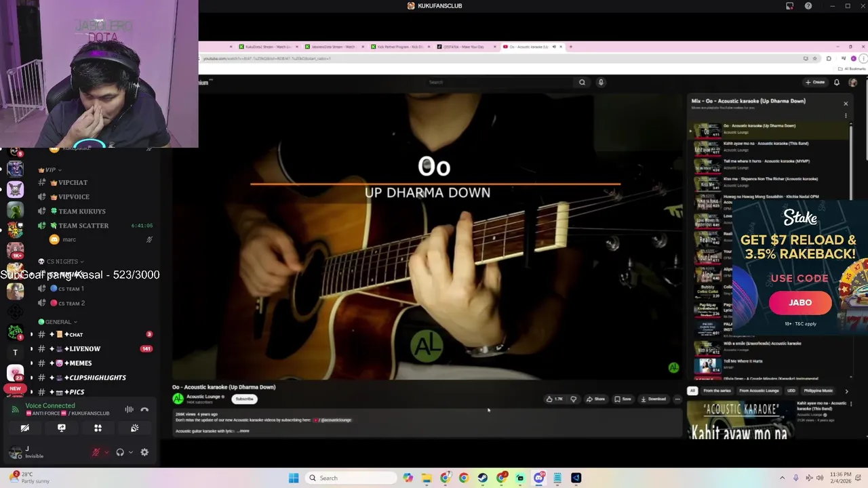Screen dimensions: 868x488
Task: Open Chrome three-dot menu
Action: (x=863, y=58)
